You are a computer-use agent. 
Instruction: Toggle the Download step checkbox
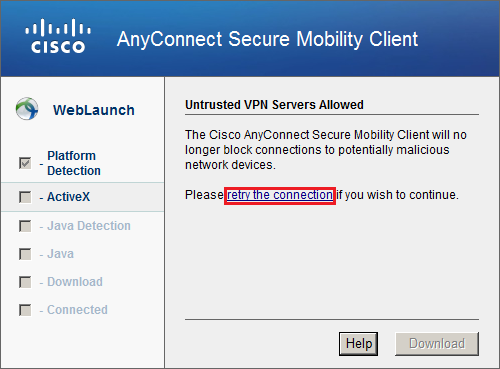tap(25, 282)
